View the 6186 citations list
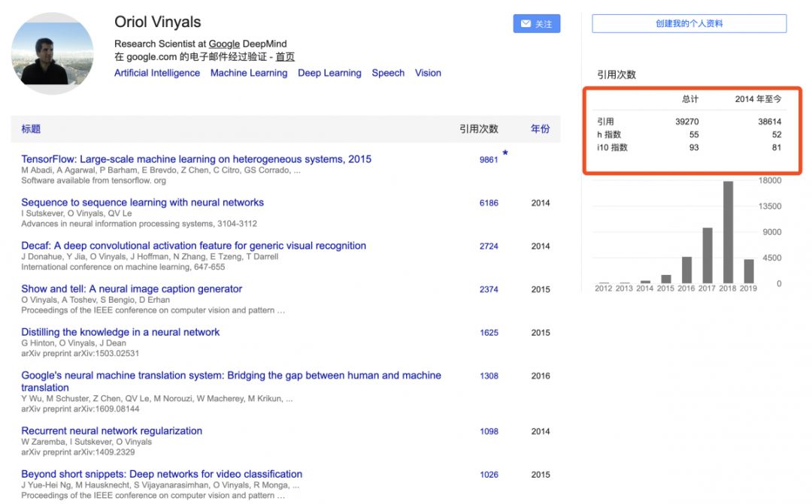Image resolution: width=812 pixels, height=504 pixels. point(489,203)
